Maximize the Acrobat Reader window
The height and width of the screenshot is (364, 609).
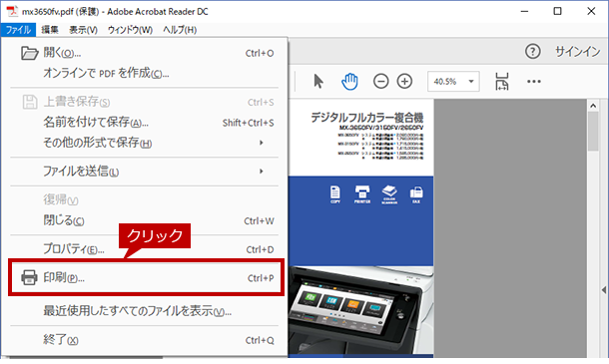[557, 11]
